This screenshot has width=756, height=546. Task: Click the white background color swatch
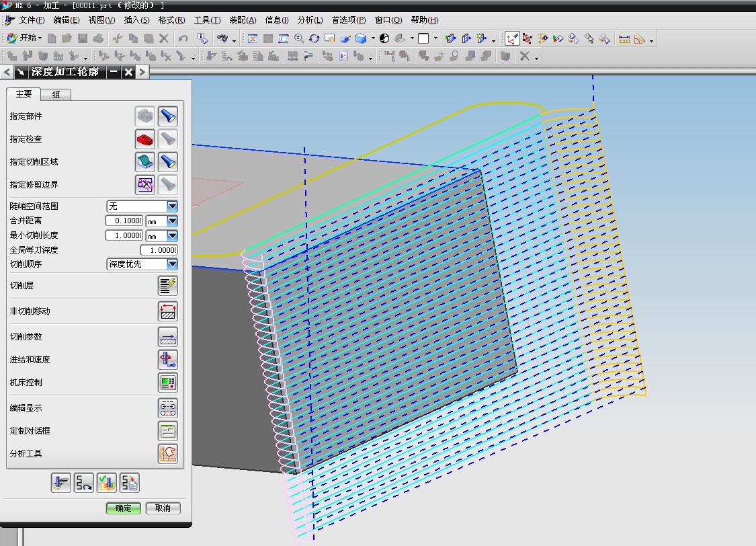tap(423, 38)
